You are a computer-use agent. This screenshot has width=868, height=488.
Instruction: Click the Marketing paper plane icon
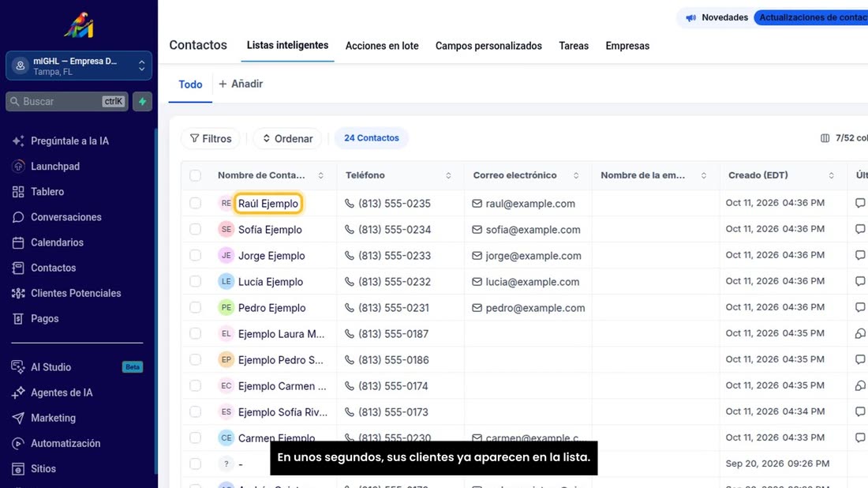18,418
